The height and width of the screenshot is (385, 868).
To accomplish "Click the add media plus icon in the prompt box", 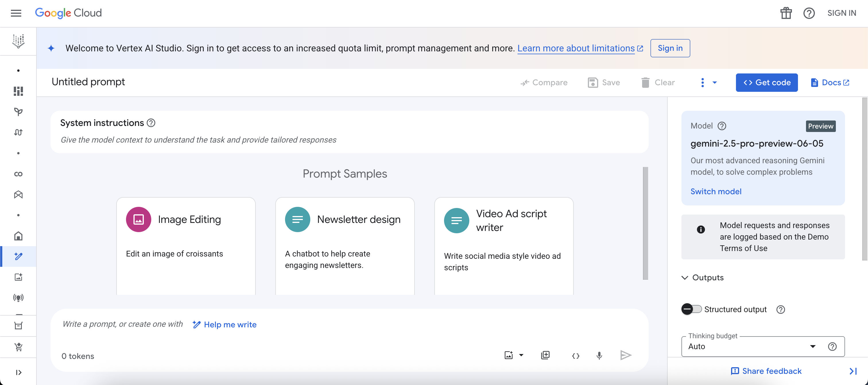I will (545, 355).
